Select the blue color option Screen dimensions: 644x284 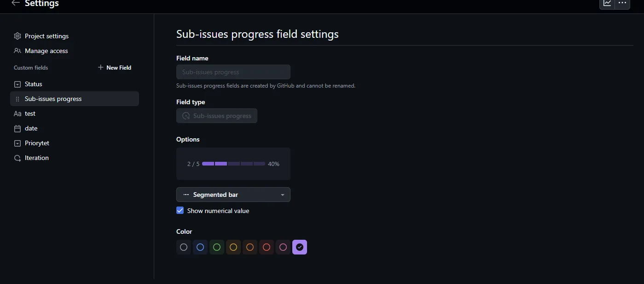point(200,247)
